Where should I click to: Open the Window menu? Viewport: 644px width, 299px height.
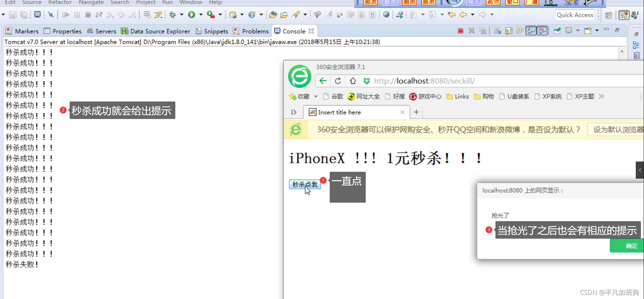pyautogui.click(x=191, y=2)
